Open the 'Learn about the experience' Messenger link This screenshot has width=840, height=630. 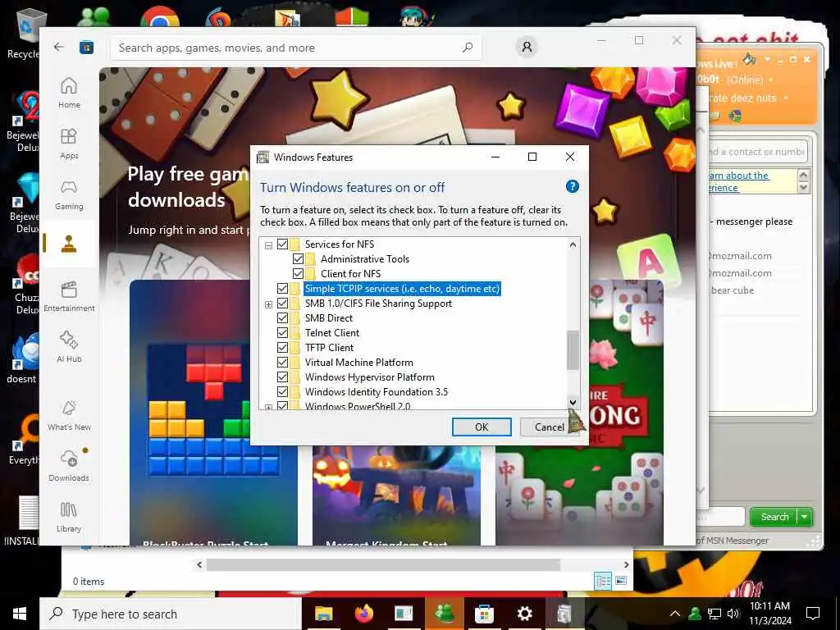[739, 181]
